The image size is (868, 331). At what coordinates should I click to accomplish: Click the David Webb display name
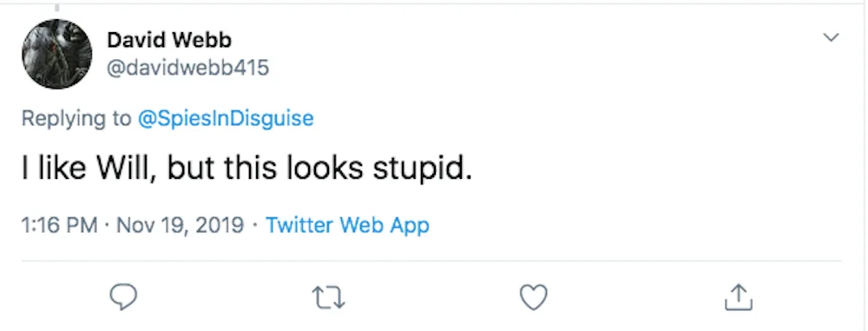tap(169, 40)
